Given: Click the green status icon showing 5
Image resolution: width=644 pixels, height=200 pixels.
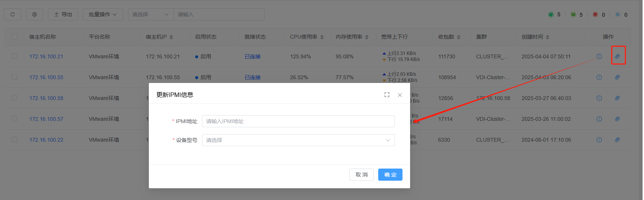Looking at the screenshot, I should (x=551, y=14).
